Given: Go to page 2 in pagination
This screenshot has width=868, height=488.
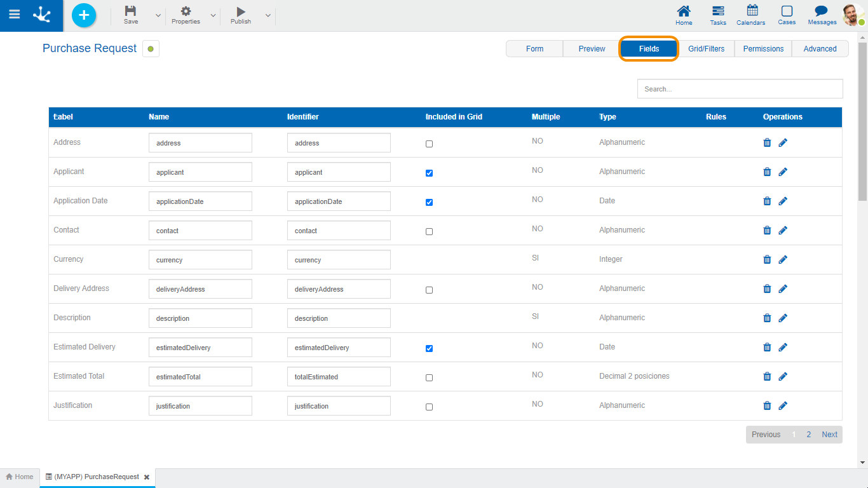Looking at the screenshot, I should [808, 435].
